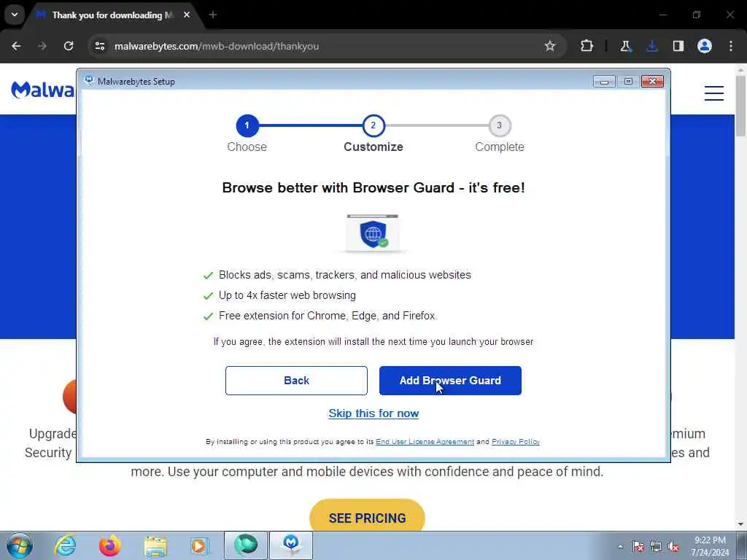Show hidden system tray icons

(620, 546)
